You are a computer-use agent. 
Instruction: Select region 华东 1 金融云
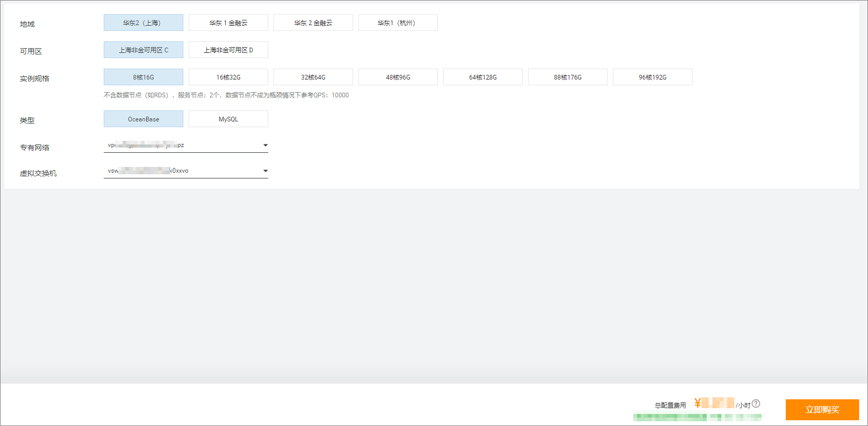[x=228, y=23]
